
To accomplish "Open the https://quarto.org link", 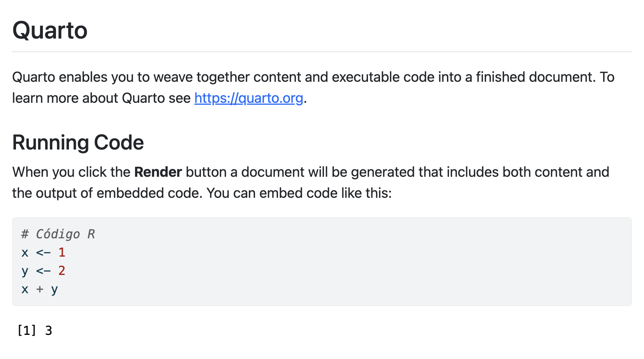I will 248,98.
